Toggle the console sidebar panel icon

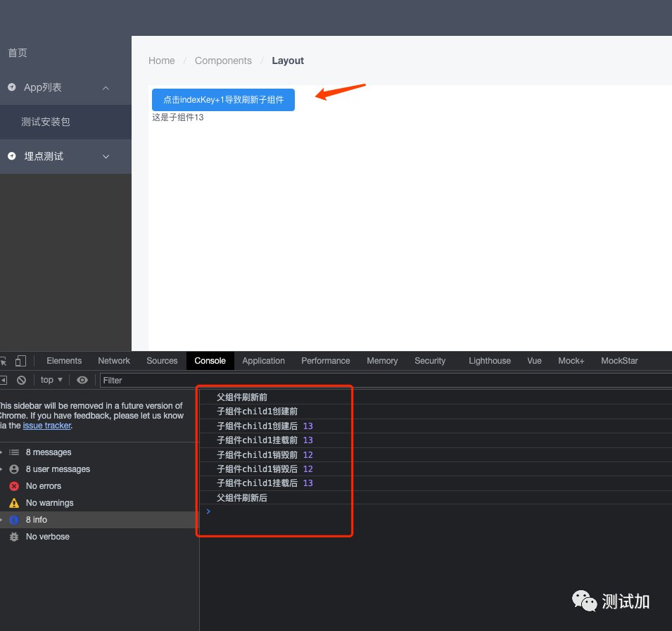click(4, 380)
